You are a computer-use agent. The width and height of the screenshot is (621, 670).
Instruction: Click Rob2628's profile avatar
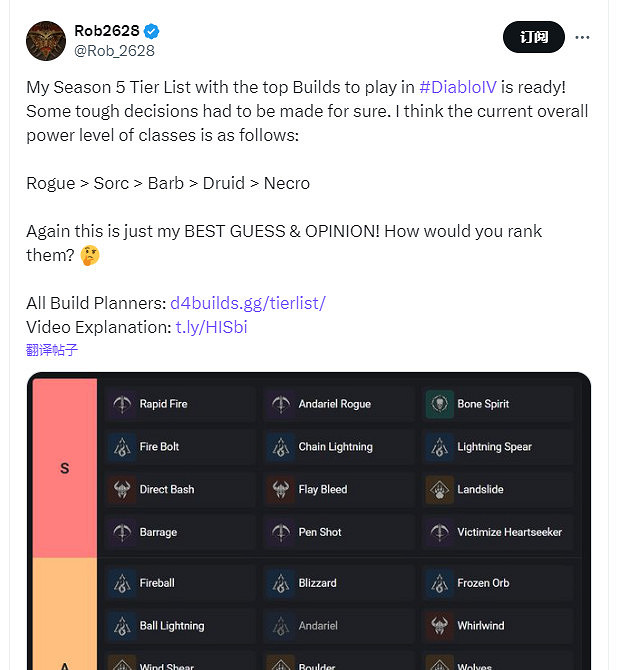pos(45,39)
